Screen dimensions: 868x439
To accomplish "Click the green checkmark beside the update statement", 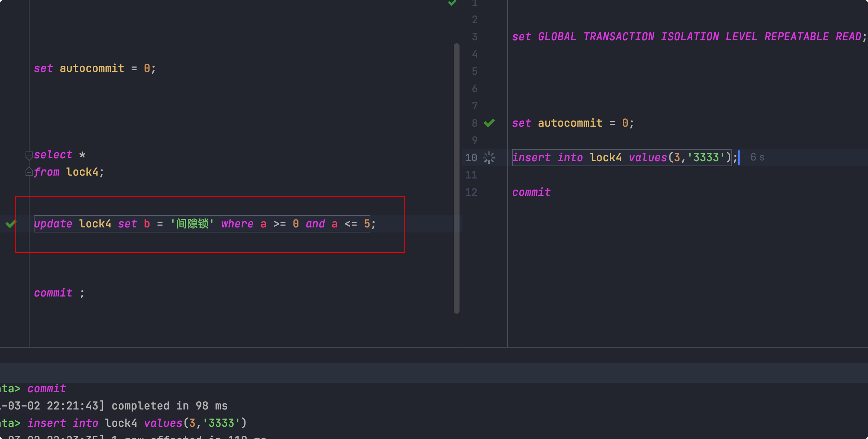I will 11,224.
